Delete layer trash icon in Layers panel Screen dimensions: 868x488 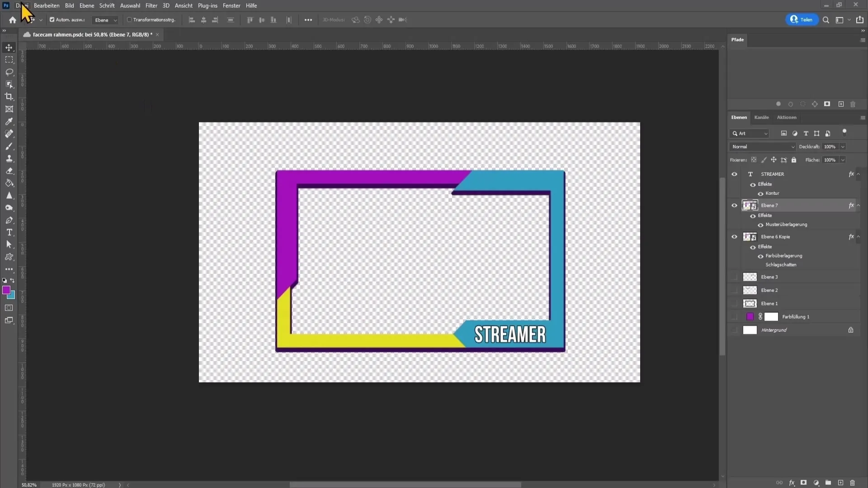pyautogui.click(x=853, y=483)
